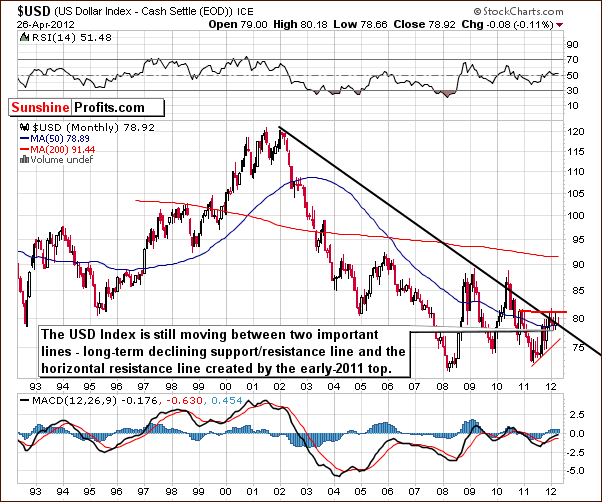The height and width of the screenshot is (502, 602).
Task: Click the 120 price level on right axis
Action: pyautogui.click(x=576, y=132)
